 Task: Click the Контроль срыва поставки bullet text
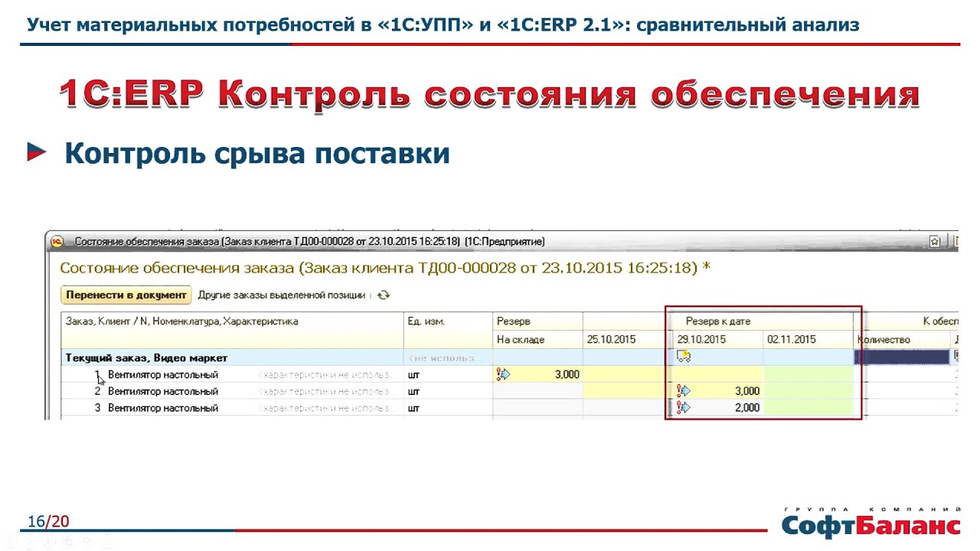tap(256, 153)
